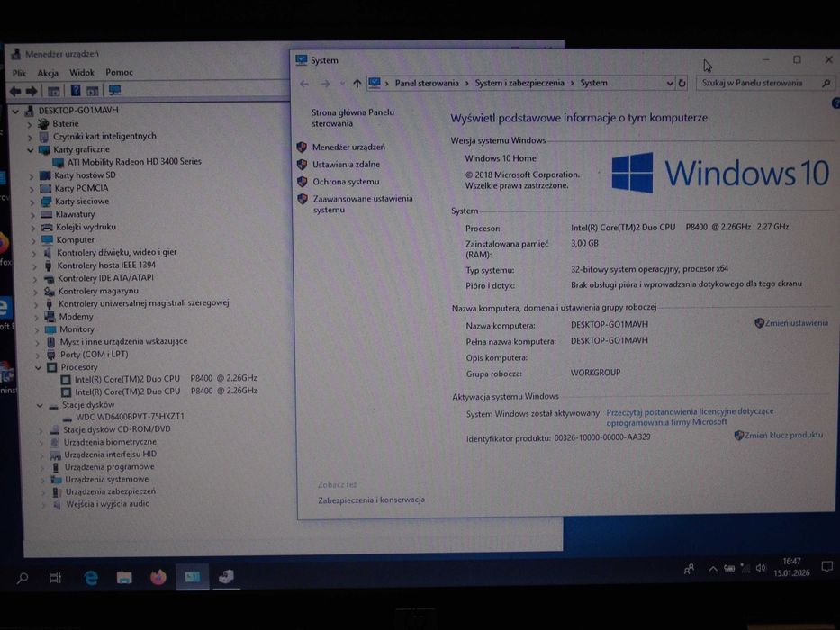The image size is (840, 630).
Task: Open Task View from the taskbar
Action: [x=55, y=578]
